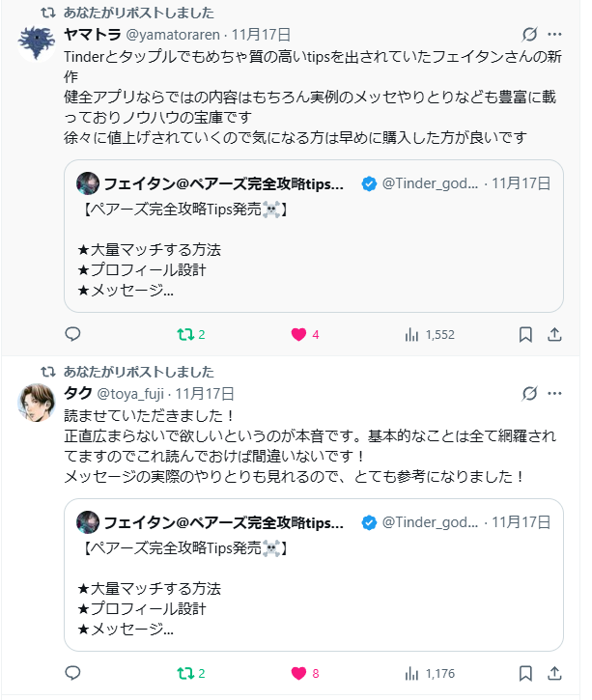Viewport: 592px width, 700px height.
Task: Reply to ヤマトラ's post
Action: tap(72, 334)
